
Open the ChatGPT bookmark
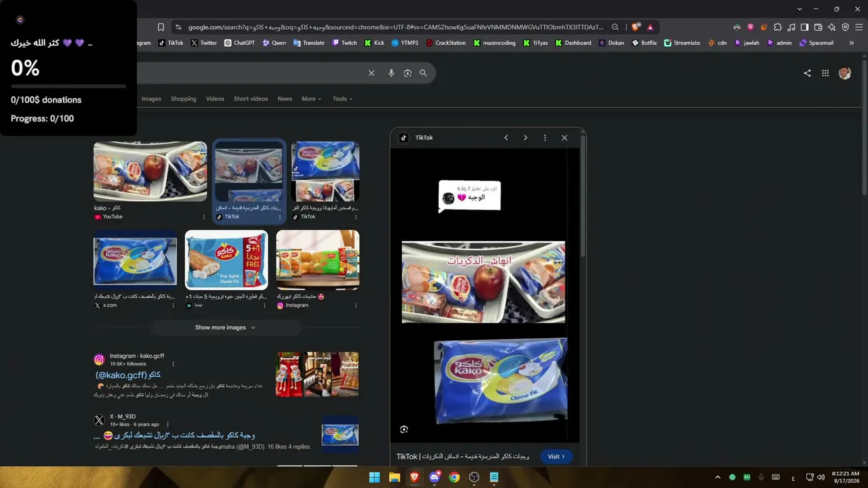[x=239, y=43]
